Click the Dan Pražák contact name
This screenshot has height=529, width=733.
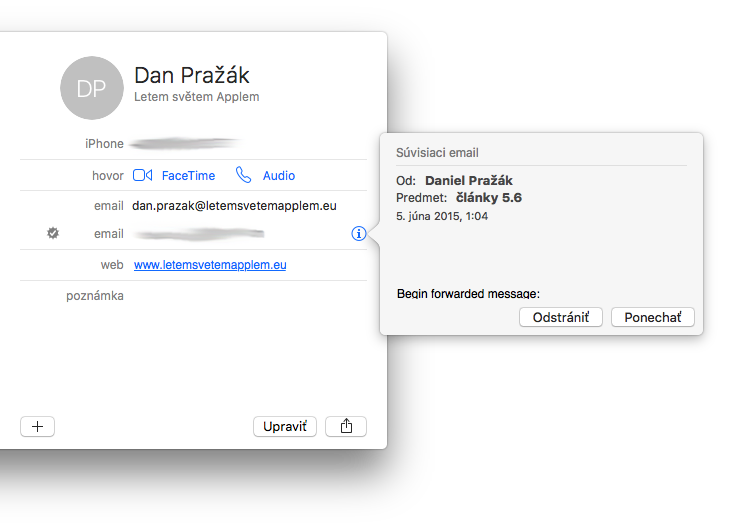[192, 75]
